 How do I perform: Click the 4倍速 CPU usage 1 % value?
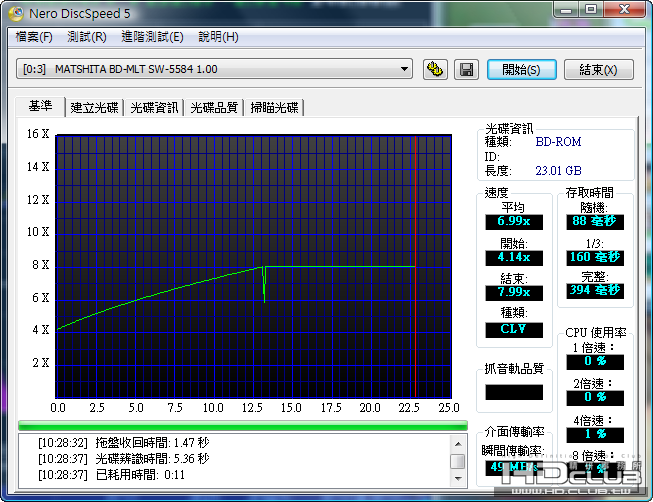tap(595, 435)
